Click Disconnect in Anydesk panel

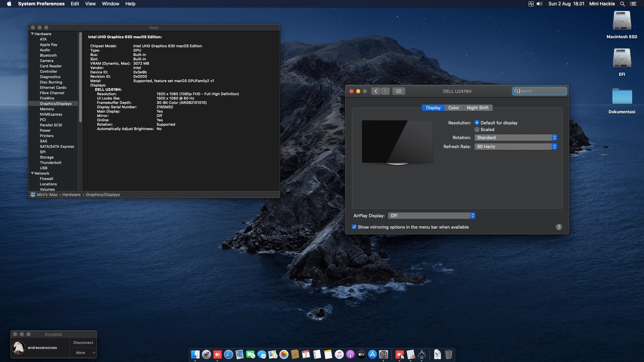(83, 343)
